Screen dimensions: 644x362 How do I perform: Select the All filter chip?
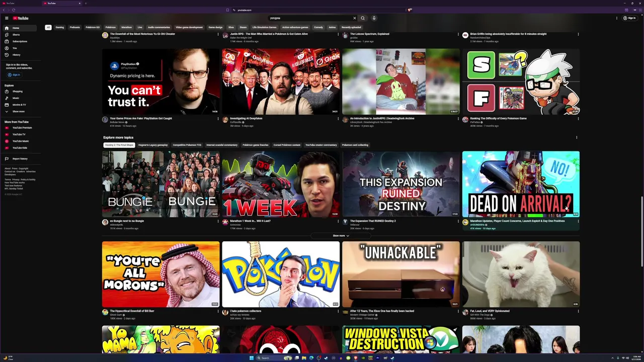pyautogui.click(x=48, y=27)
